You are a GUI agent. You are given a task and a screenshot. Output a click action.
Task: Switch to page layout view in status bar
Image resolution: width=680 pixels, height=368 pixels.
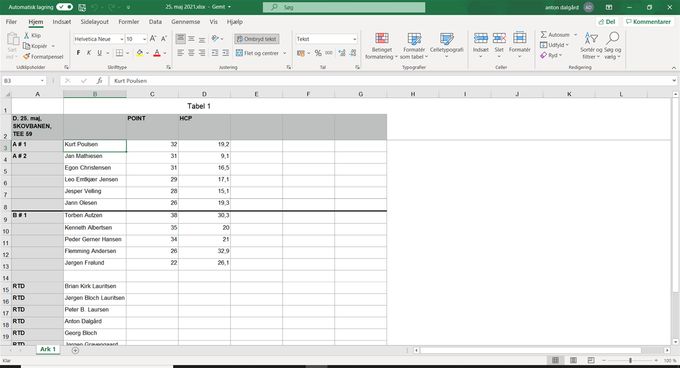tap(573, 360)
